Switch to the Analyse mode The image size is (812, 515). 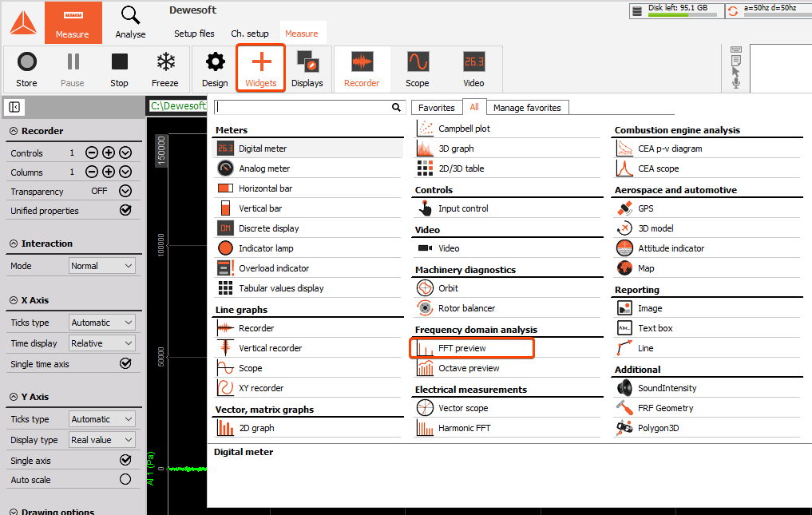tap(130, 22)
